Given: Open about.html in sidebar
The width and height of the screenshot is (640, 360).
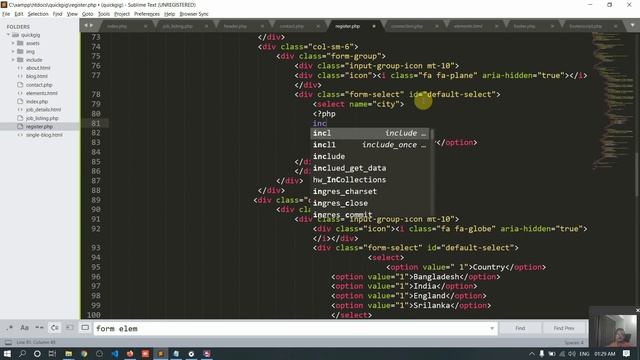Looking at the screenshot, I should [x=38, y=68].
